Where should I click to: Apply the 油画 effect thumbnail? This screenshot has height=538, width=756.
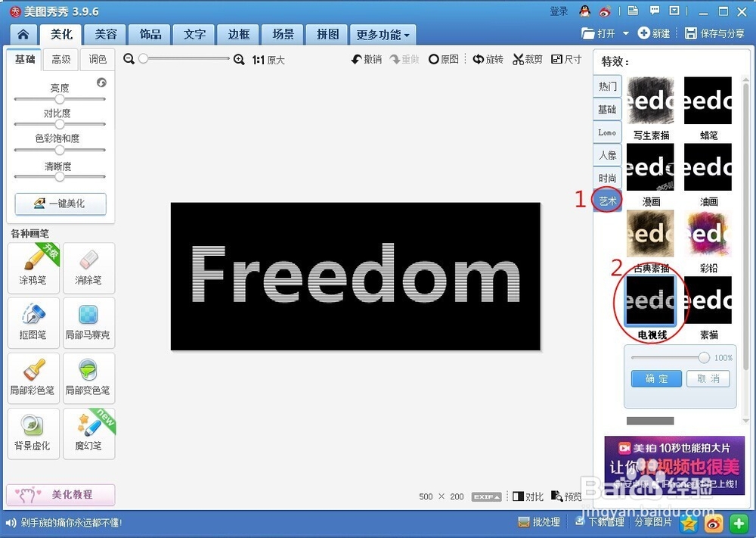[x=708, y=167]
